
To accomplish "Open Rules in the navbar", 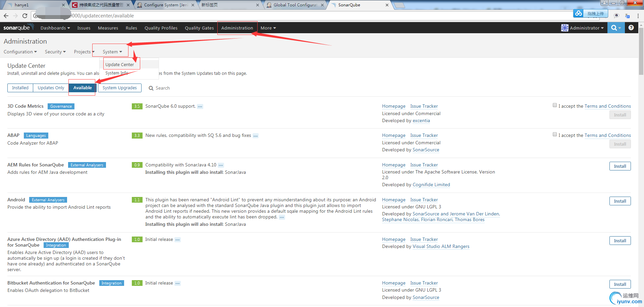I will point(131,28).
